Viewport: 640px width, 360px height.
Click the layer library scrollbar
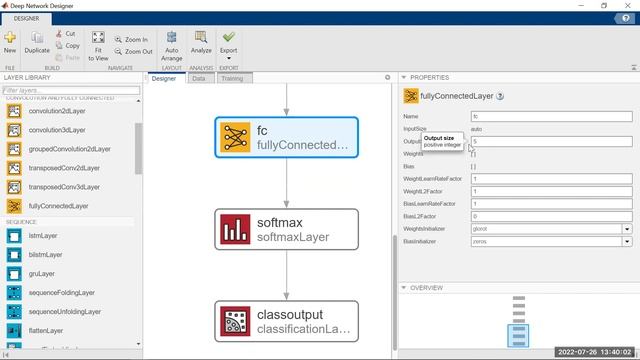(138, 149)
